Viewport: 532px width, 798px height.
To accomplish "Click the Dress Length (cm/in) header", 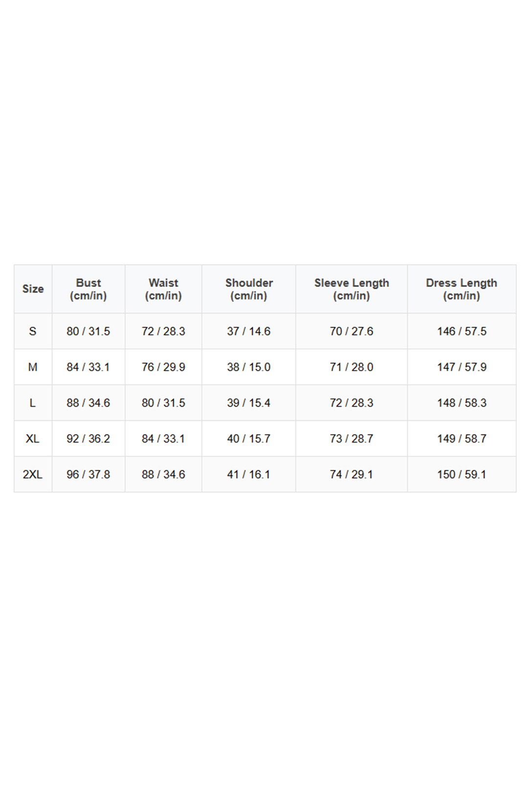I will (462, 289).
